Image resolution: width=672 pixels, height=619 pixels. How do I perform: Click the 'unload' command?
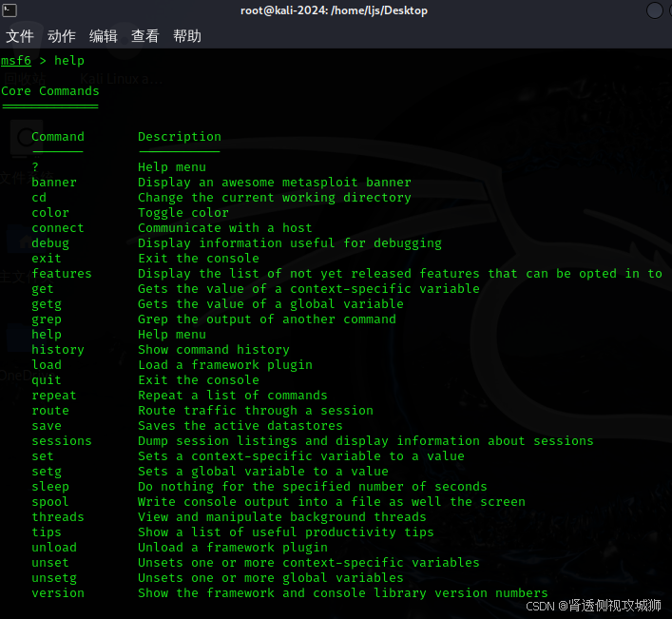pyautogui.click(x=54, y=548)
